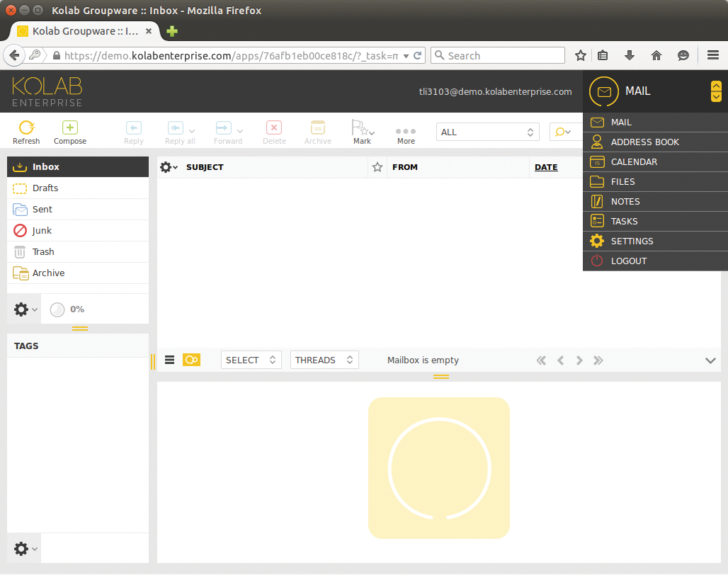Image resolution: width=728 pixels, height=575 pixels.
Task: Open Calendar from the app menu
Action: [x=634, y=161]
